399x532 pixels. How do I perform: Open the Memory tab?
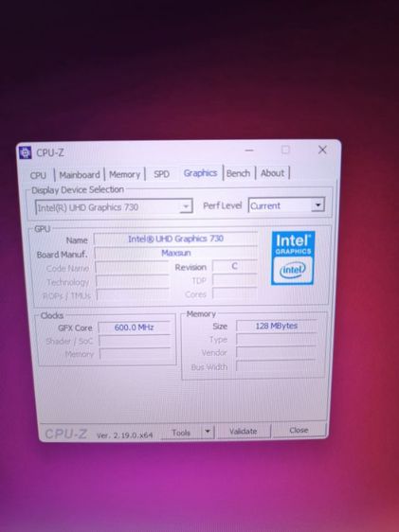(124, 174)
